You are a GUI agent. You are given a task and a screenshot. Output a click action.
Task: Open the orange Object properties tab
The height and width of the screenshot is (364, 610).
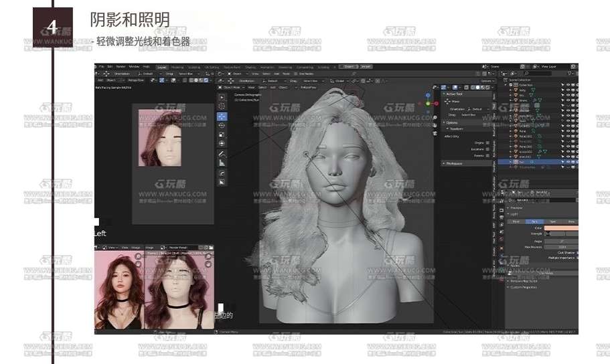pyautogui.click(x=502, y=248)
